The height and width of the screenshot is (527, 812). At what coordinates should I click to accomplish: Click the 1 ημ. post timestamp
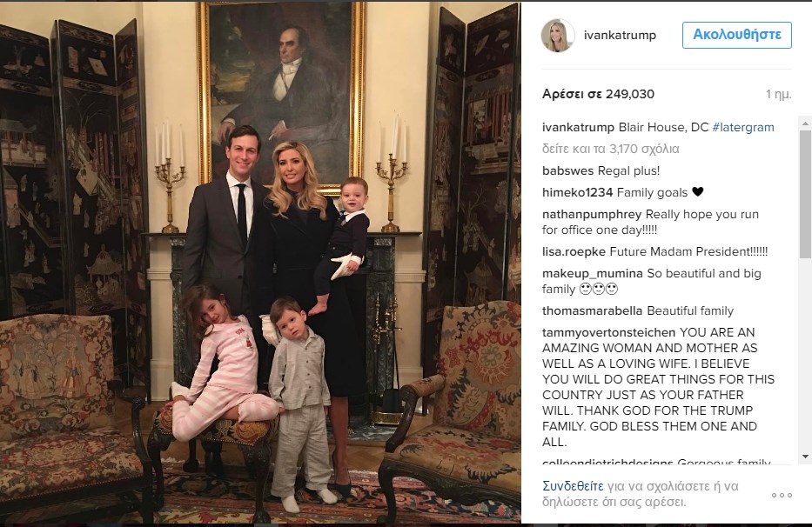coord(779,94)
